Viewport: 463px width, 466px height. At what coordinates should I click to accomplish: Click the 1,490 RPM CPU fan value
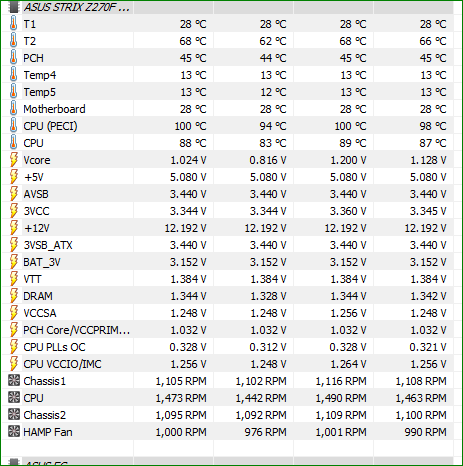(x=341, y=398)
